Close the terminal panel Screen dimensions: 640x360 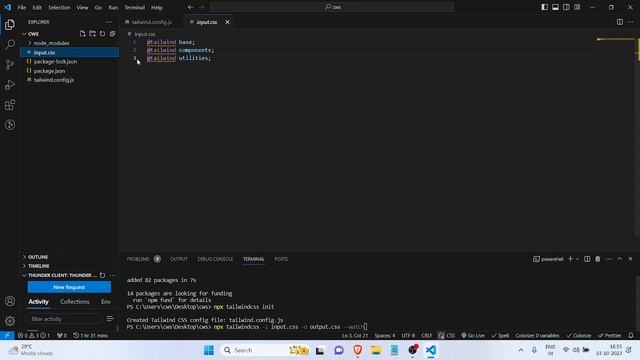(630, 259)
